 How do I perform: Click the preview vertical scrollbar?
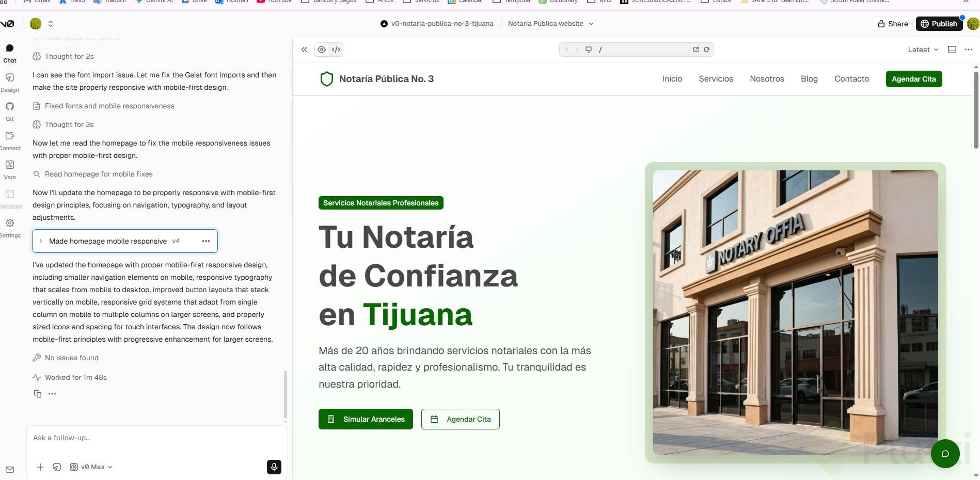(976, 109)
